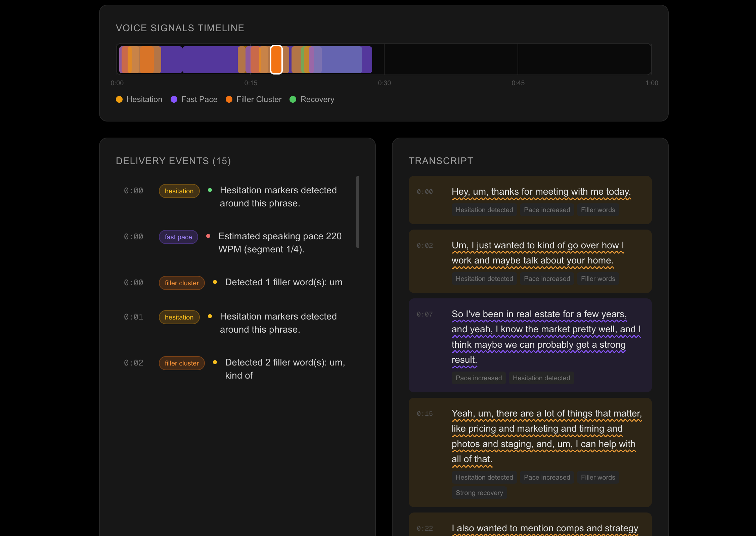Click the red dot beside the 220 WPM event
This screenshot has width=756, height=536.
coord(208,236)
